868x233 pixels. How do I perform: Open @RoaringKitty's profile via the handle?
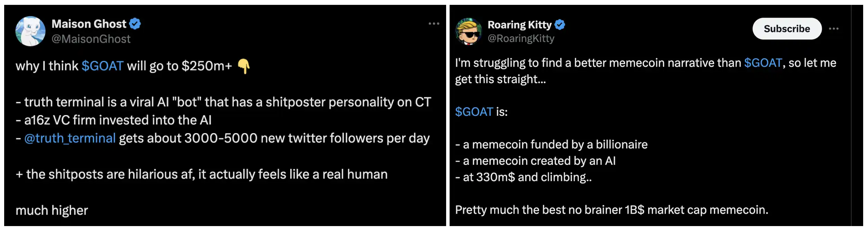tap(521, 39)
